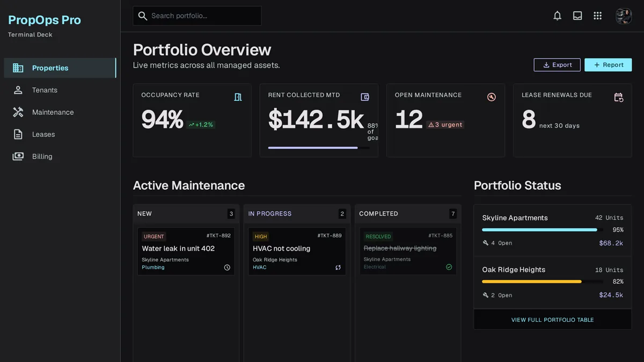Click the Tenants person icon in sidebar

tap(18, 90)
